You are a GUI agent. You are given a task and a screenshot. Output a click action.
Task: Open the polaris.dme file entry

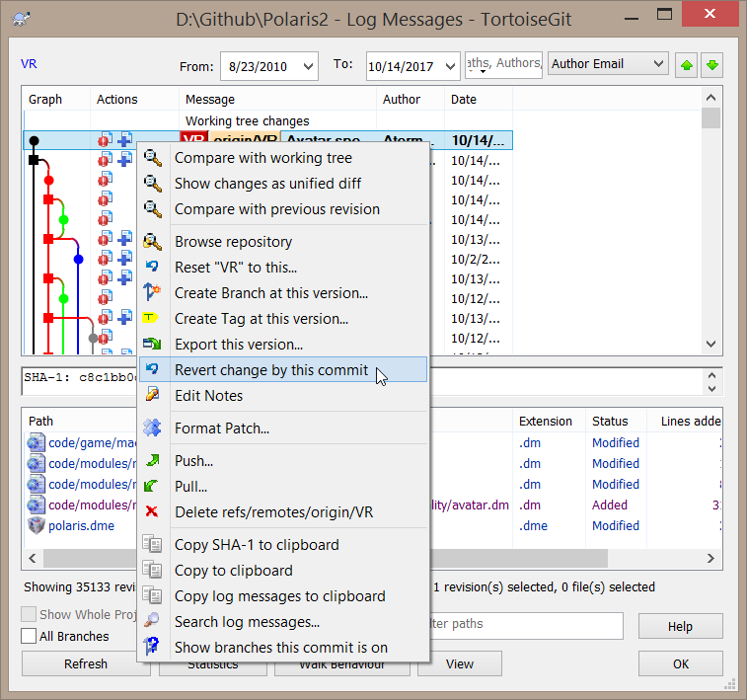[x=82, y=526]
